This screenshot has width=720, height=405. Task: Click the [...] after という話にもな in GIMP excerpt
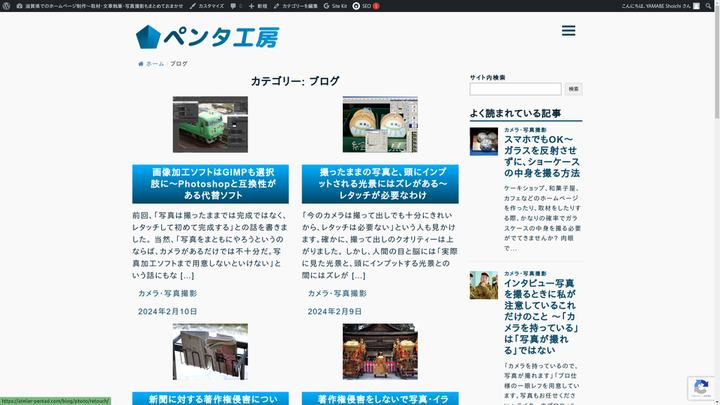point(187,276)
